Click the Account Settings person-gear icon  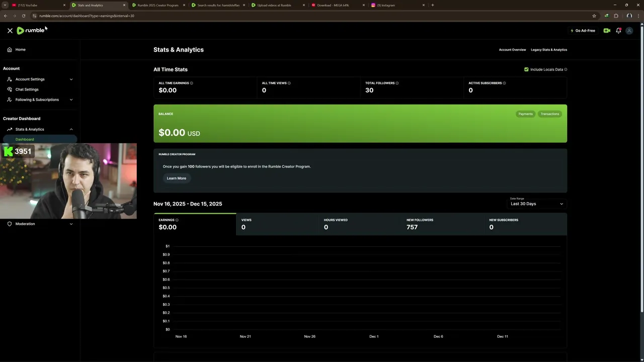pos(10,79)
